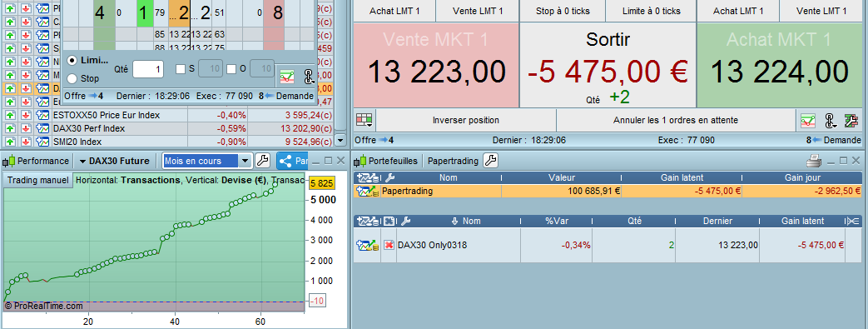Enable the S checkbox
The height and width of the screenshot is (329, 868).
pos(181,69)
